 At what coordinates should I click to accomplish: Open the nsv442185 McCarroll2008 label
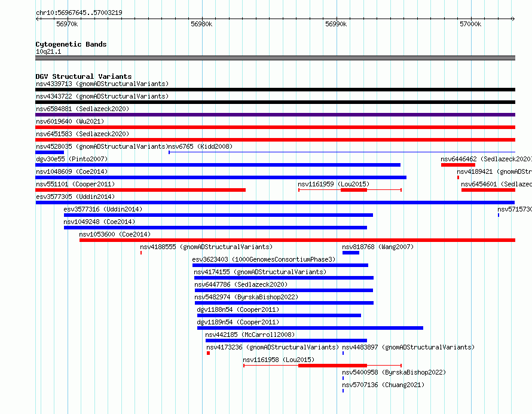(x=250, y=335)
